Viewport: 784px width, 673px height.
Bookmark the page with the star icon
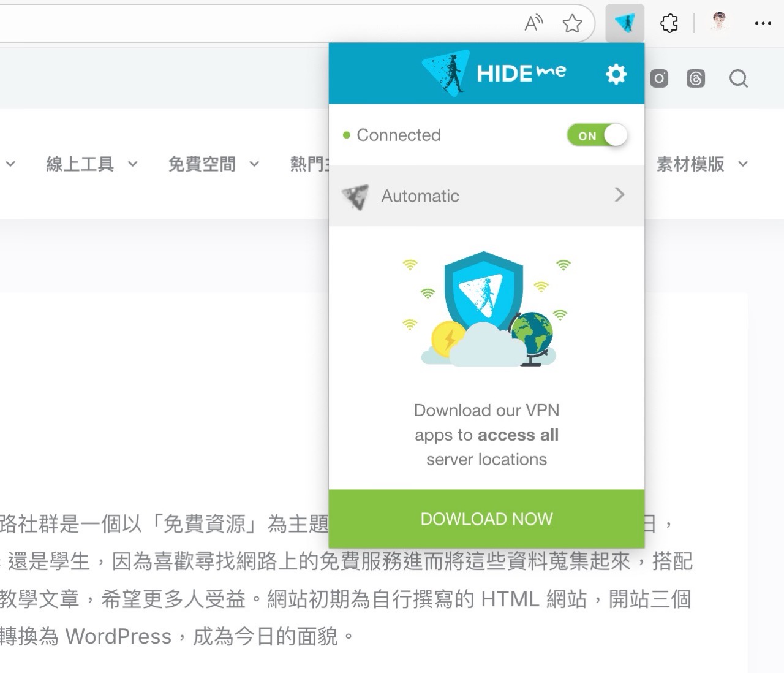coord(572,23)
